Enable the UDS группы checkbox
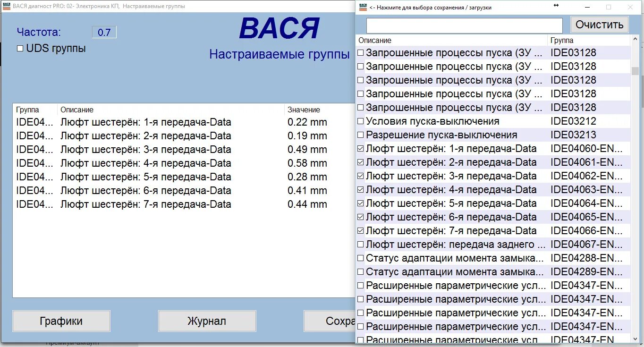 point(20,49)
